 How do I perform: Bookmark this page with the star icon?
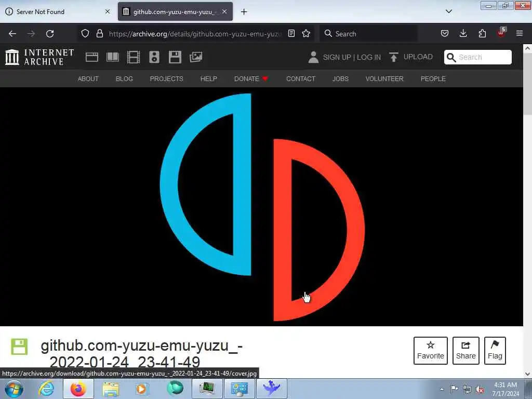coord(306,34)
